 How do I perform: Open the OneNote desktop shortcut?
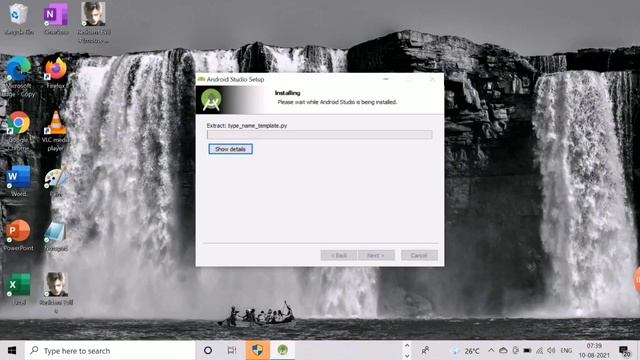click(56, 18)
